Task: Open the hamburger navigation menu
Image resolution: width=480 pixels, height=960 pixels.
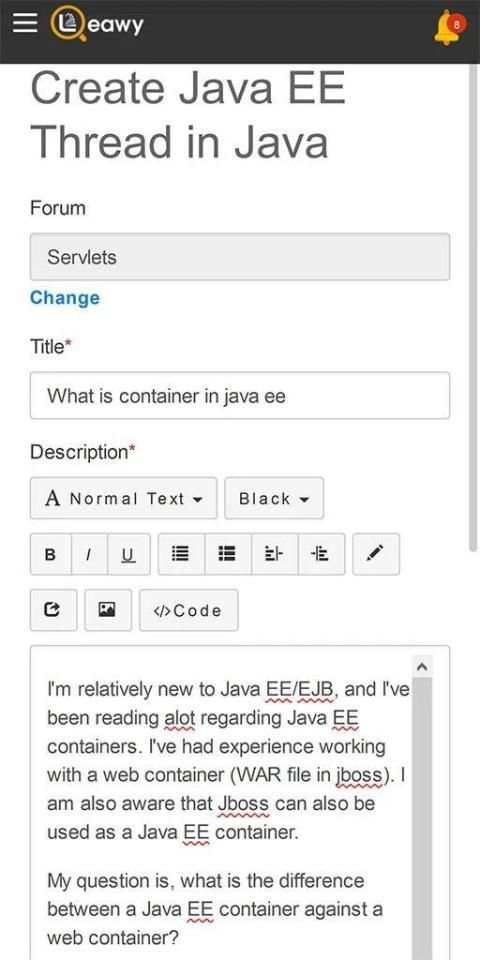Action: [x=25, y=23]
